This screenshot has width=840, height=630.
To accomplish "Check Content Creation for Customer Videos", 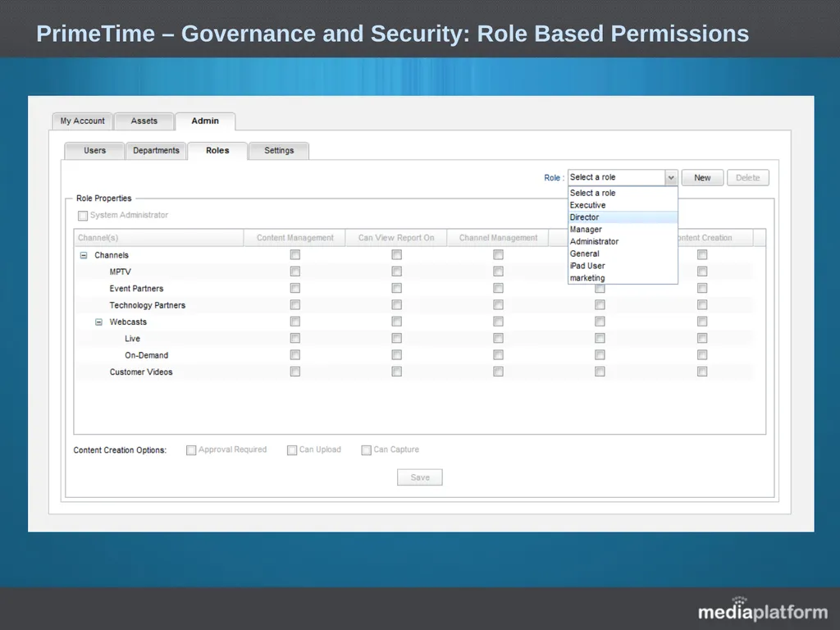I will pos(702,372).
